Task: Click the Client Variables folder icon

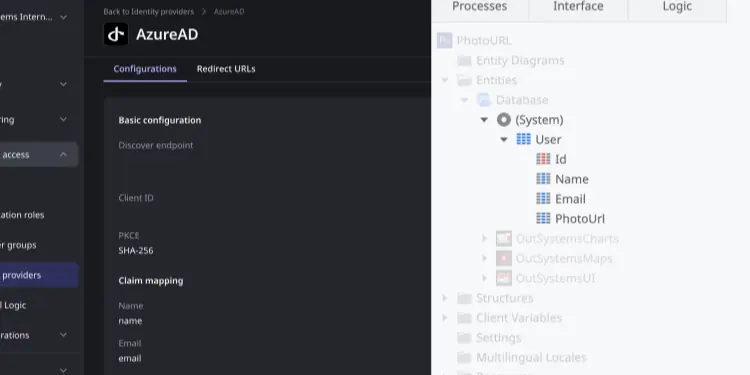Action: pos(464,318)
